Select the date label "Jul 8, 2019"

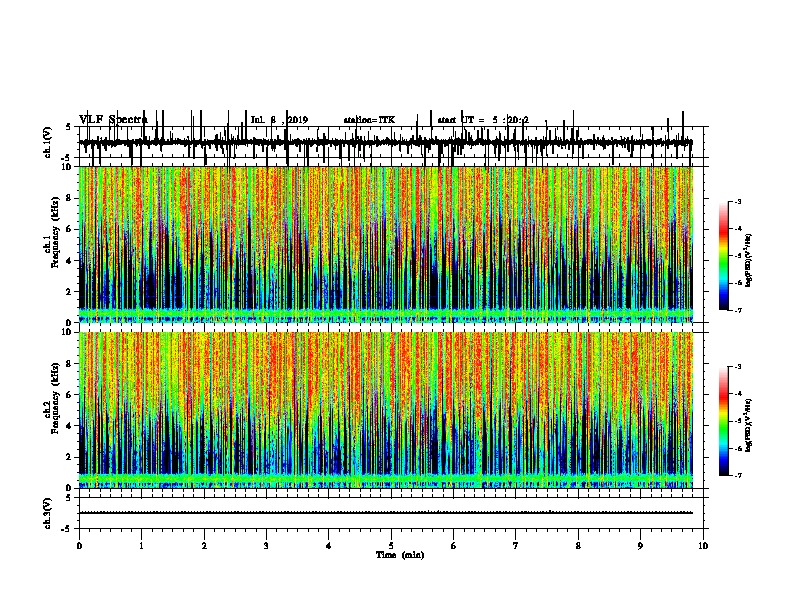point(279,120)
